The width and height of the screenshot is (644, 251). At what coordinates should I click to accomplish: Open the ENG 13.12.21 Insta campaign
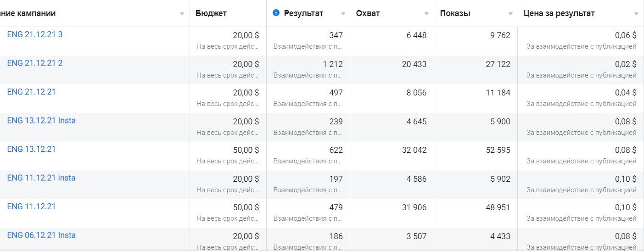point(41,121)
